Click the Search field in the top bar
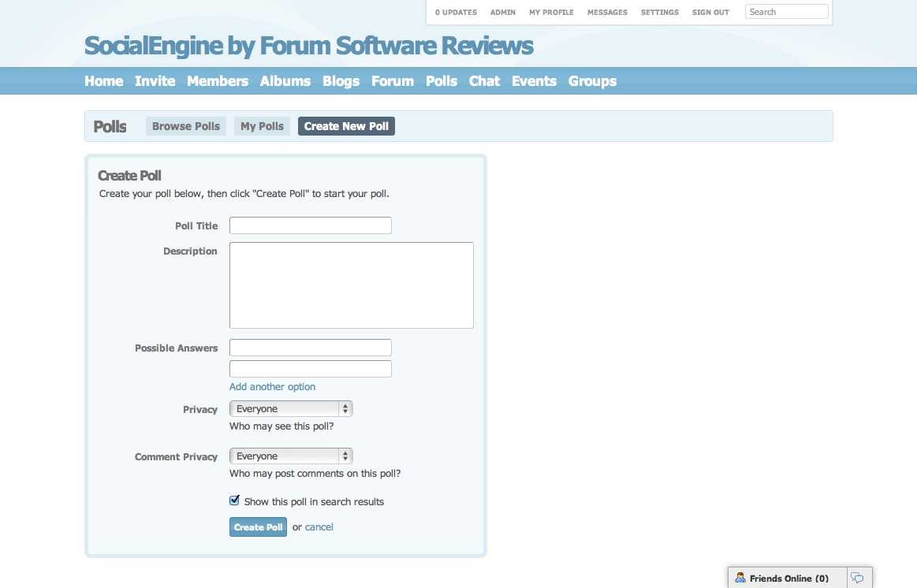 (787, 12)
